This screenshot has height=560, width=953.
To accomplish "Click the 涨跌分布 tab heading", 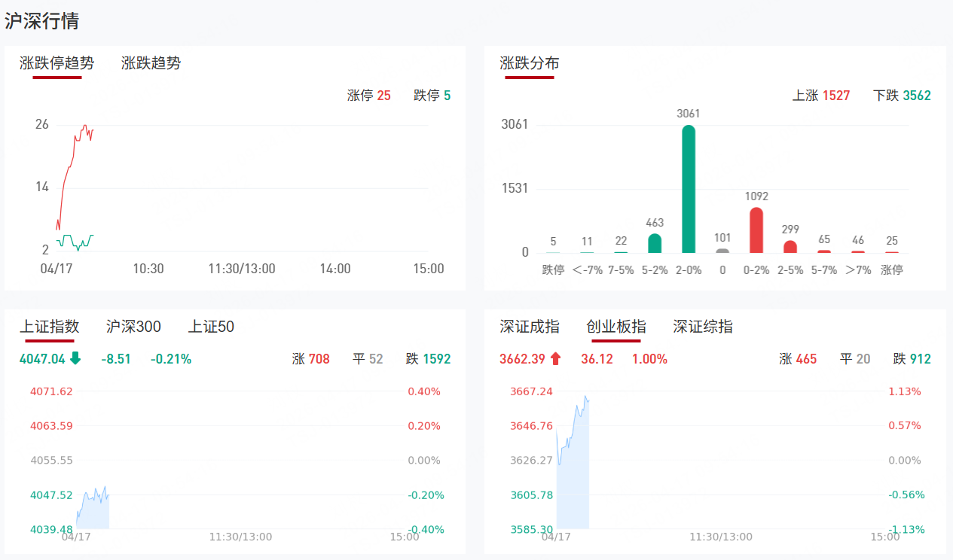I will click(530, 63).
